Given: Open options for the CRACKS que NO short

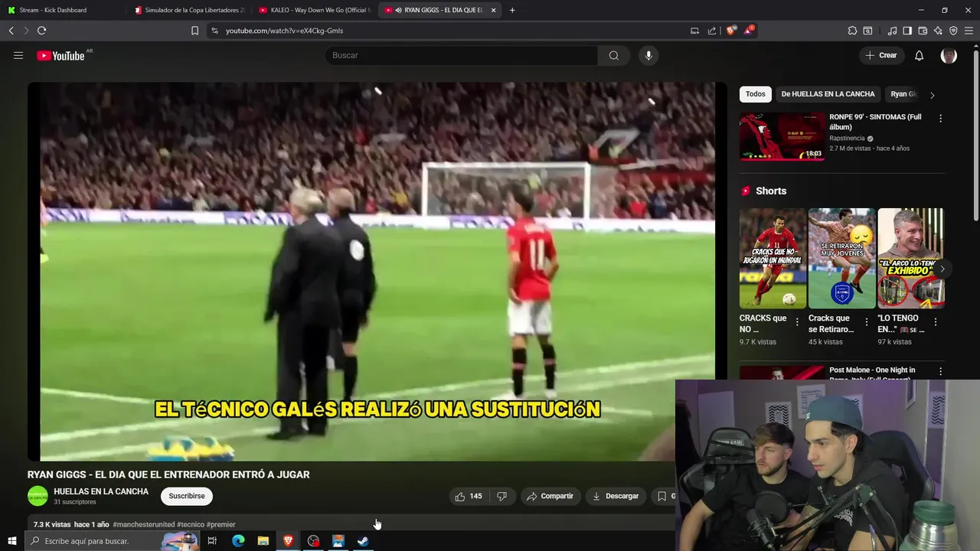Looking at the screenshot, I should point(797,322).
